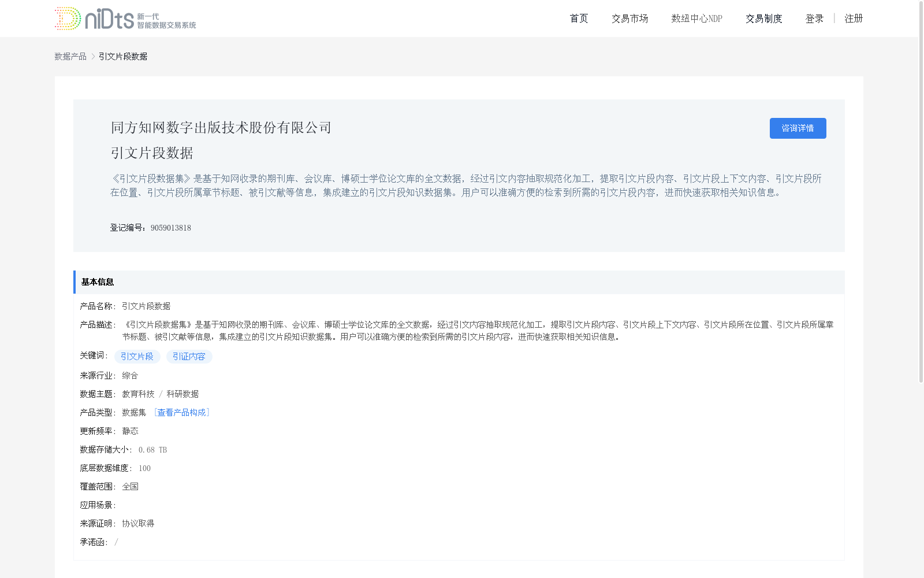
Task: Go to 数据产品 breadcrumb
Action: pos(70,56)
